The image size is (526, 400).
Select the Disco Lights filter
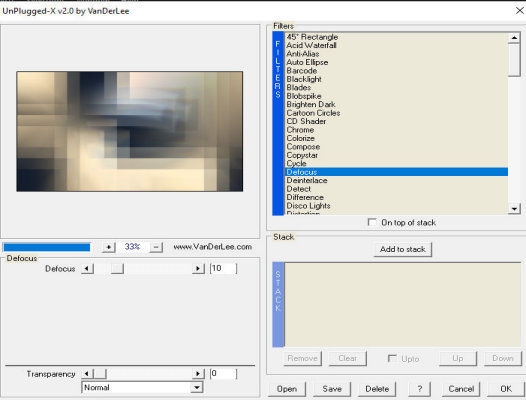[x=397, y=206]
